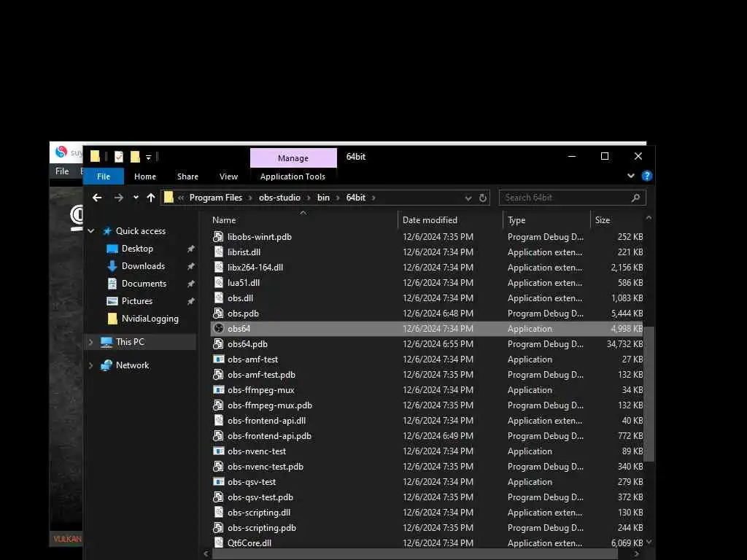Open the chevron dropdown after 64bit breadcrumb
The height and width of the screenshot is (560, 747).
click(373, 198)
